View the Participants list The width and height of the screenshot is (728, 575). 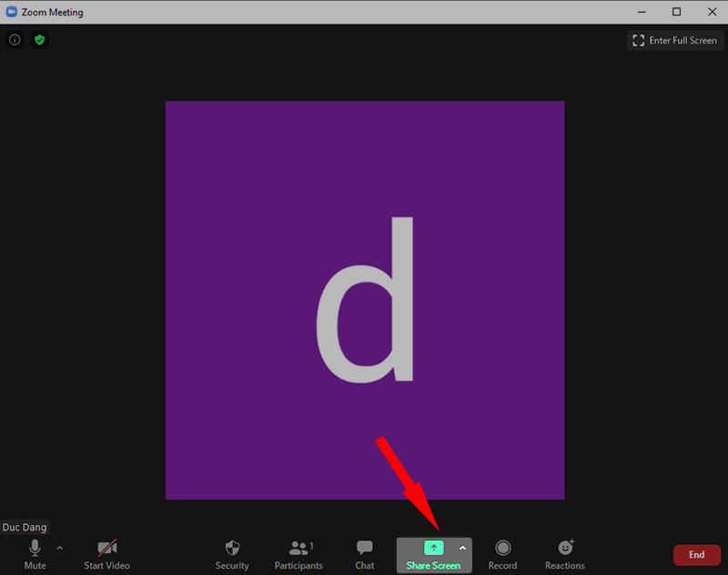[298, 553]
